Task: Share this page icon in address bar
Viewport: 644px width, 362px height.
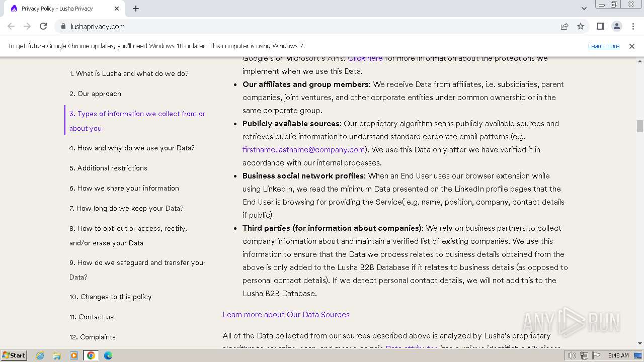Action: pyautogui.click(x=565, y=26)
